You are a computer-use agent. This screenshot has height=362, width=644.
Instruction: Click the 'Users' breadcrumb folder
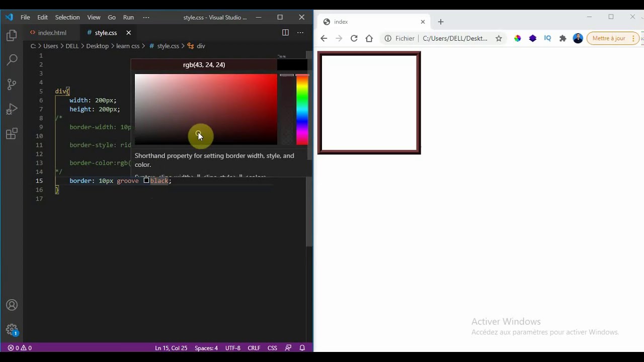[x=51, y=46]
